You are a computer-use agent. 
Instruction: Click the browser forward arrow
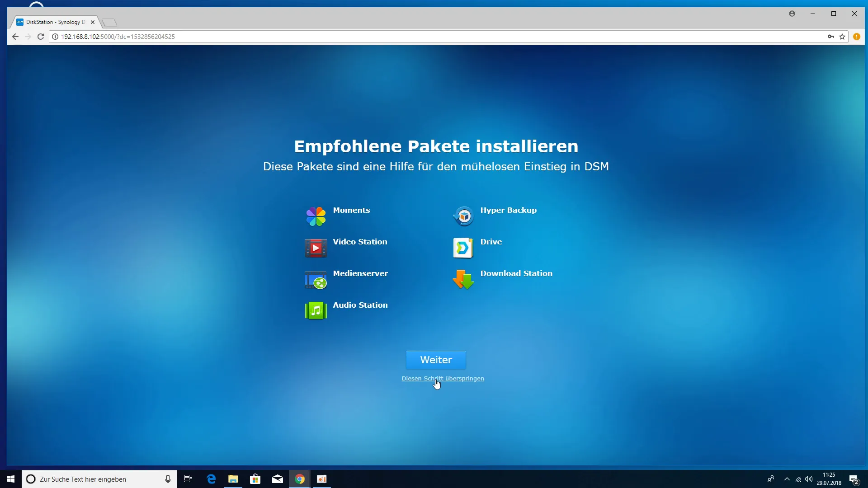(x=28, y=37)
